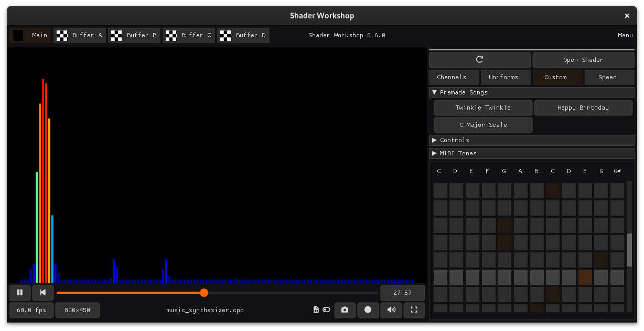
Task: Click the note grid vertical scrollbar thumb
Action: [629, 250]
